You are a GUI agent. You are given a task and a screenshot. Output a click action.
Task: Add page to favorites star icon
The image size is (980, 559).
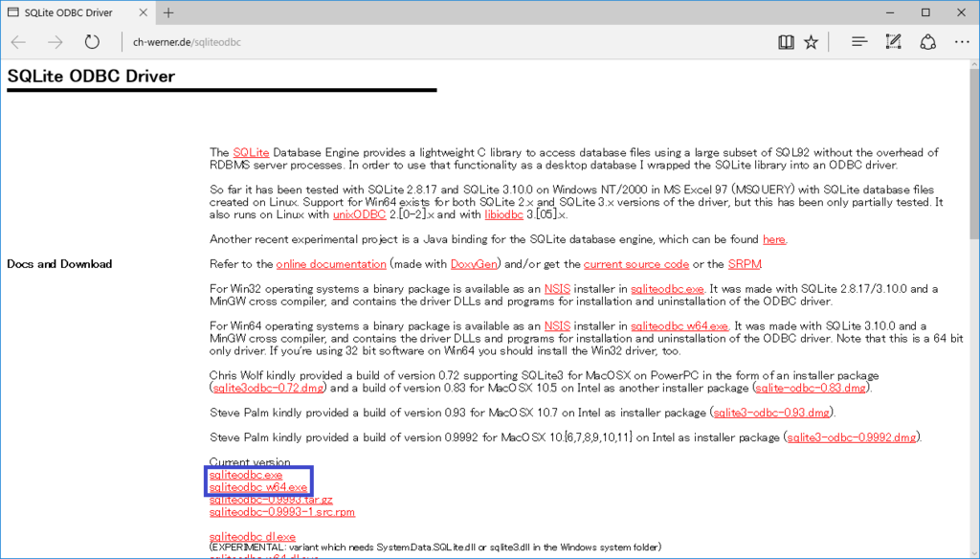tap(812, 42)
